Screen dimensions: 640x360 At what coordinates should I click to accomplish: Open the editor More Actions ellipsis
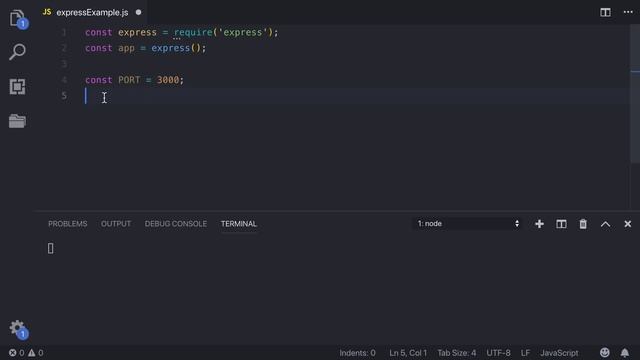pyautogui.click(x=628, y=12)
